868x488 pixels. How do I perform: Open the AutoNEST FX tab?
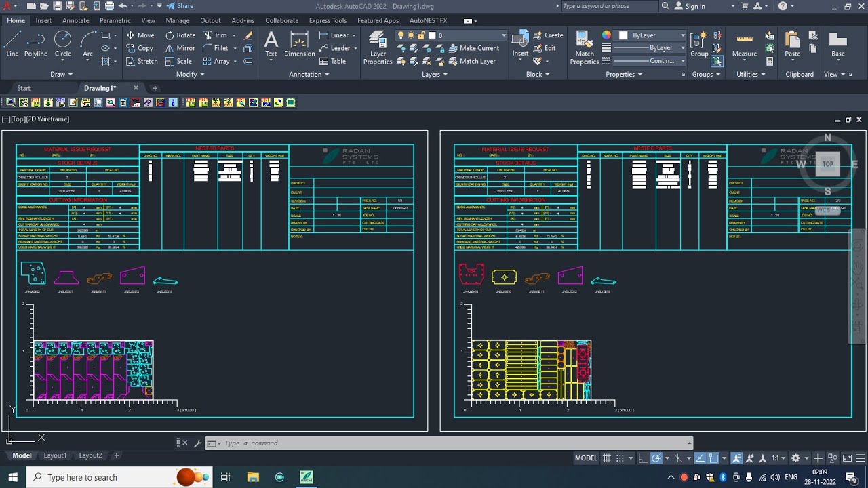click(x=429, y=20)
